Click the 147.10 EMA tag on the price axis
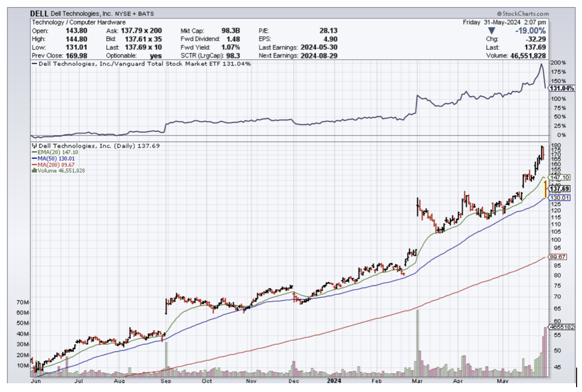 [x=559, y=177]
